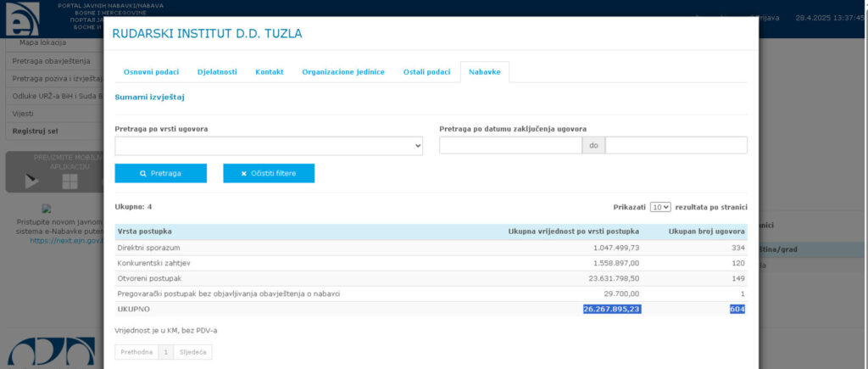This screenshot has height=369, width=868.
Task: Switch to the Djelatnosti tab
Action: coord(217,72)
